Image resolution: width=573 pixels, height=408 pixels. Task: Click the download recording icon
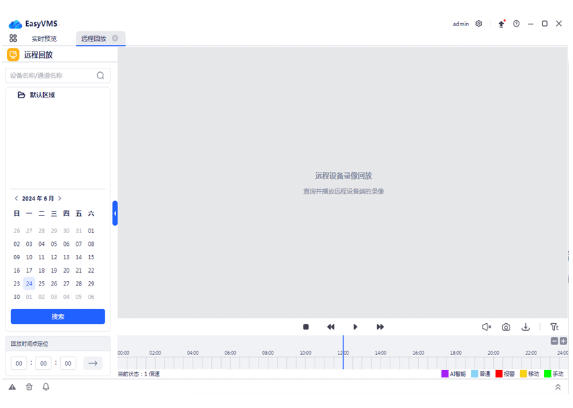(525, 327)
